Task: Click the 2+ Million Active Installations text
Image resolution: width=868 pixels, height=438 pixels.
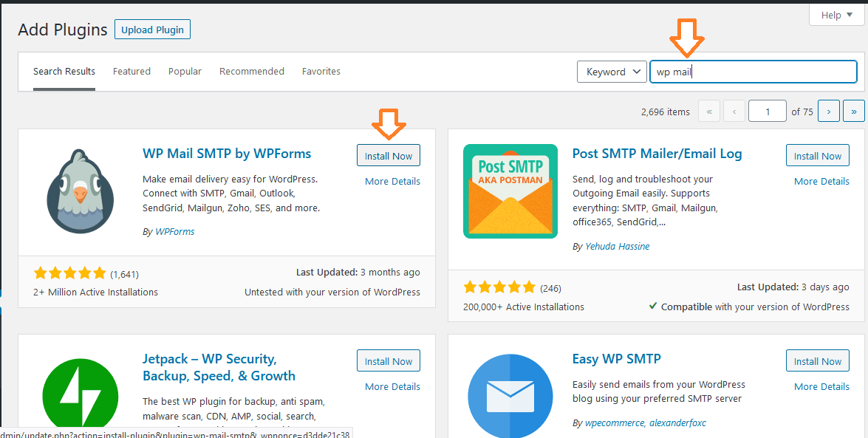Action: [x=95, y=292]
